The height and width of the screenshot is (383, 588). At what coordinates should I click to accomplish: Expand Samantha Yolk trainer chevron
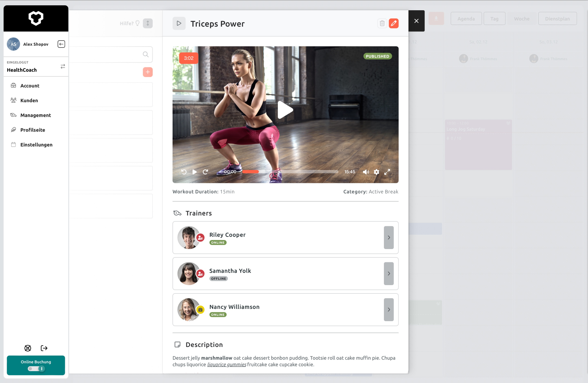pos(389,274)
